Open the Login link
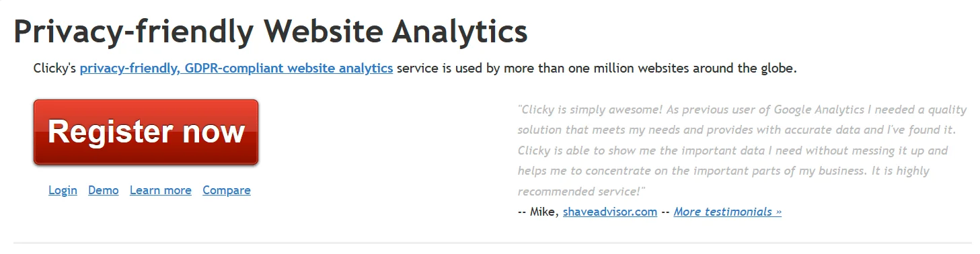The width and height of the screenshot is (980, 254). pos(63,190)
